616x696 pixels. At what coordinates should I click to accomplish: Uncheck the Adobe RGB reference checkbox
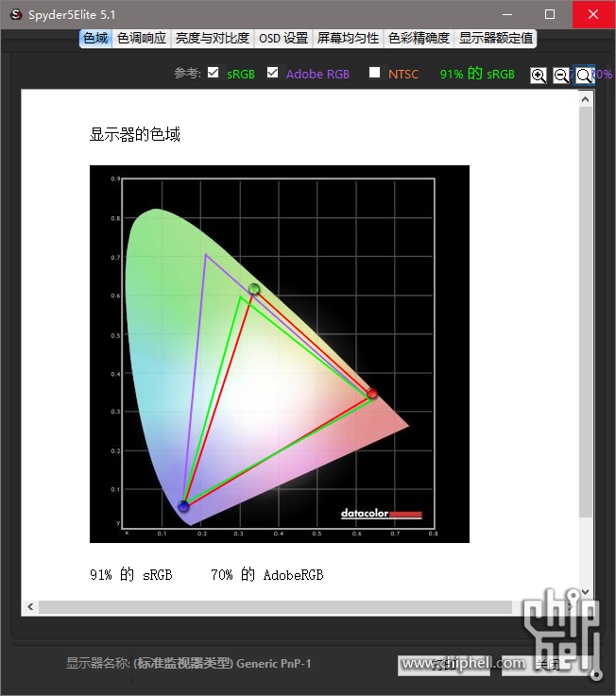273,73
